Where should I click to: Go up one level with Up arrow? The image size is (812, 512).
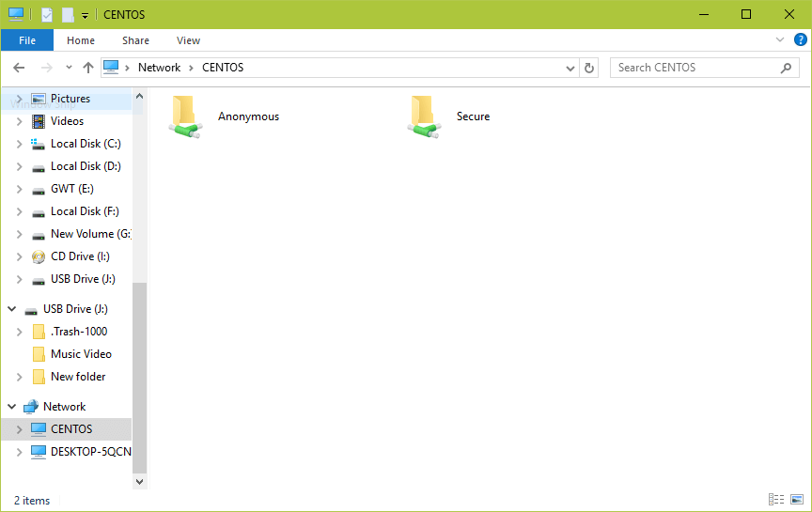pos(88,68)
